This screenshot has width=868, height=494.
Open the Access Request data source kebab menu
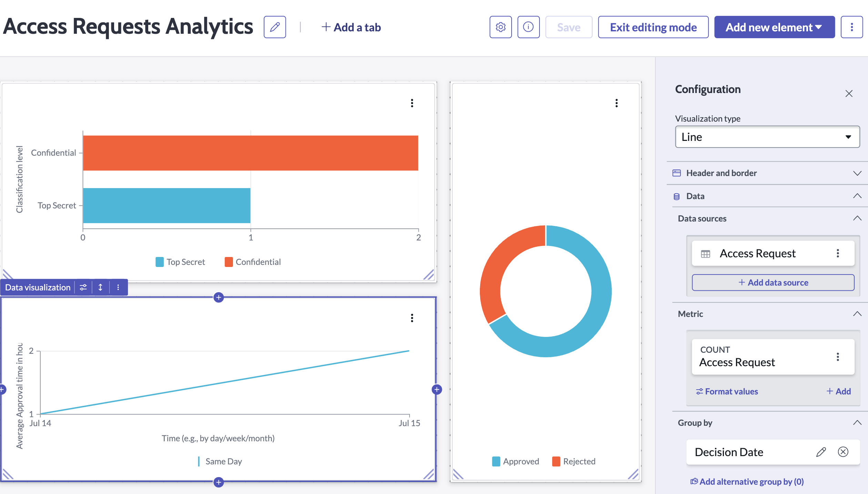pos(838,253)
